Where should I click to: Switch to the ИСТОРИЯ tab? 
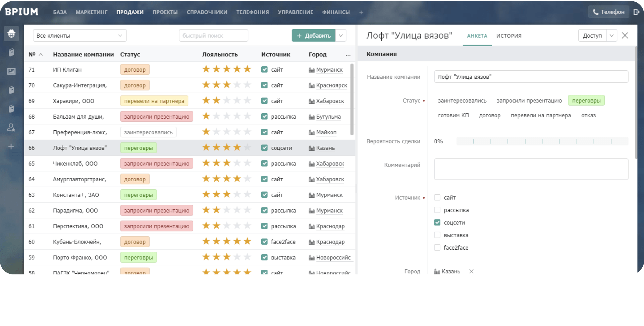pos(509,36)
